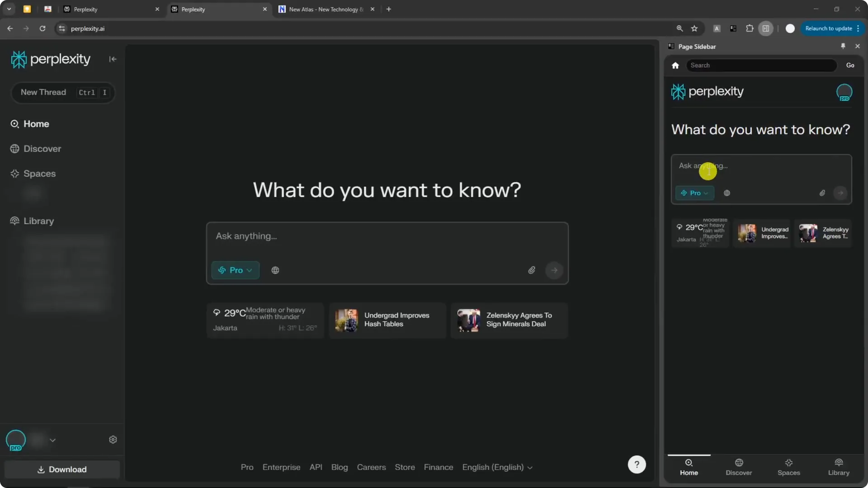
Task: Click the help question mark button
Action: [x=637, y=465]
